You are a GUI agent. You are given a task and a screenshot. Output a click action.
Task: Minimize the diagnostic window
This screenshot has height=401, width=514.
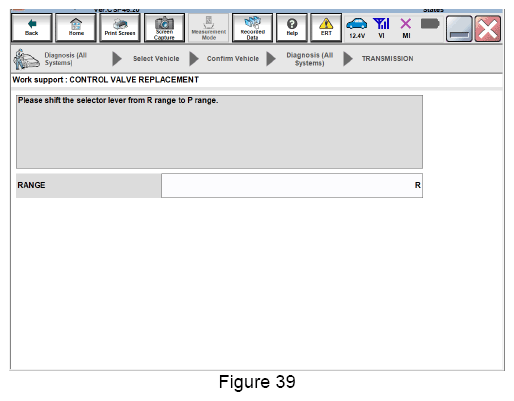tap(459, 29)
